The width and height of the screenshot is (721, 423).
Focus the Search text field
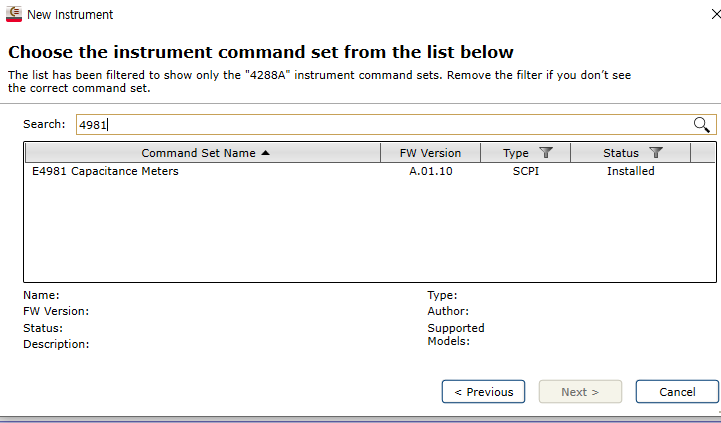pyautogui.click(x=380, y=124)
